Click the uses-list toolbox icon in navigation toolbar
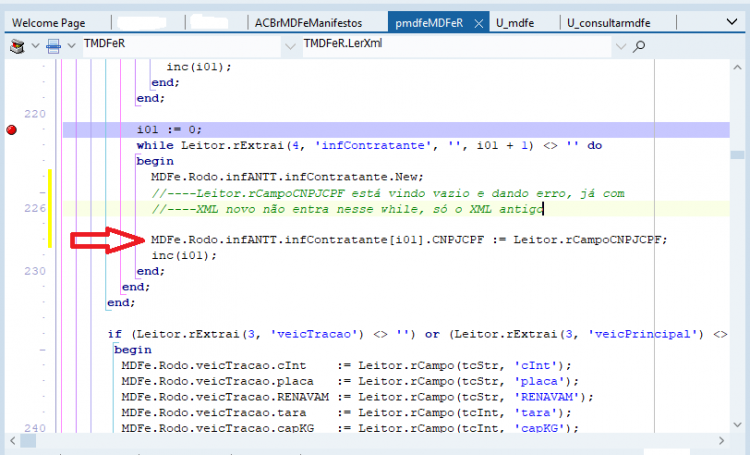The width and height of the screenshot is (750, 455). pos(17,46)
